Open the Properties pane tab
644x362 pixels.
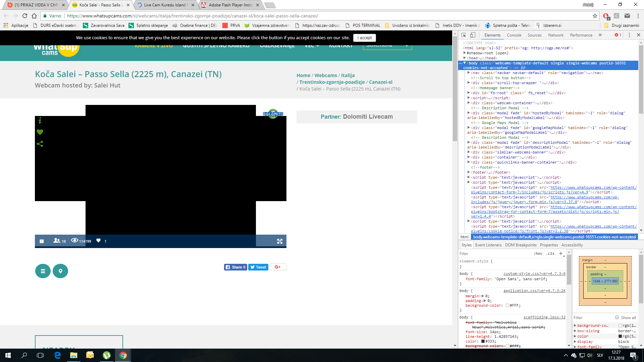[x=549, y=245]
